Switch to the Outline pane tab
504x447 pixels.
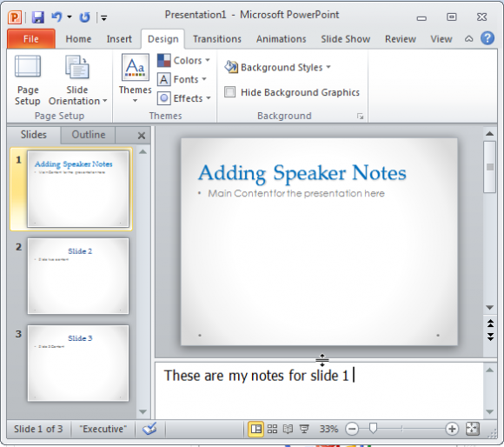(89, 135)
